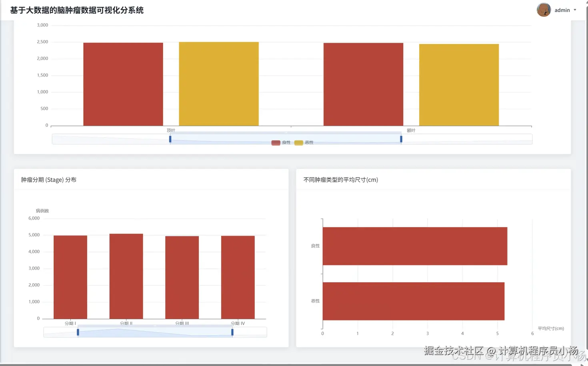Select the 分期 IV bar
The height and width of the screenshot is (366, 588).
[x=238, y=278]
